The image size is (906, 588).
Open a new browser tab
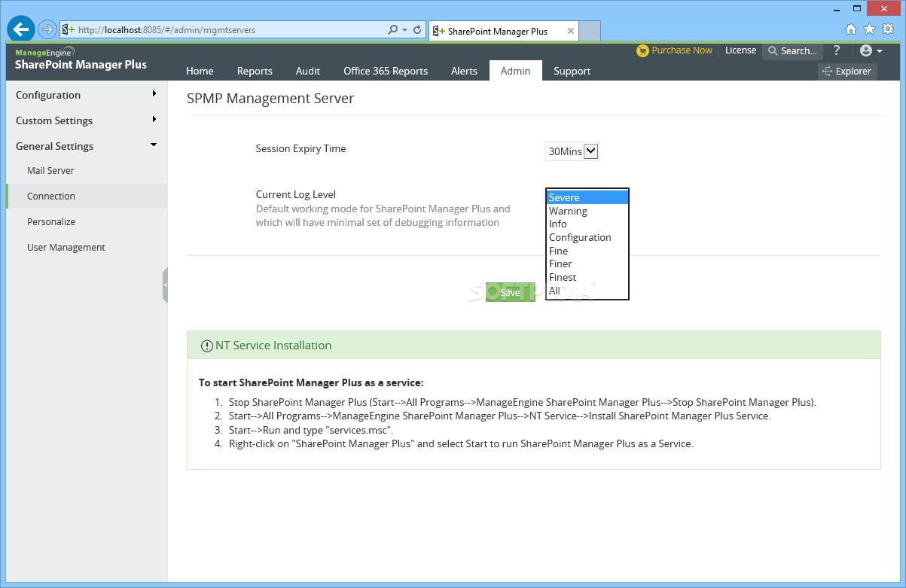590,31
